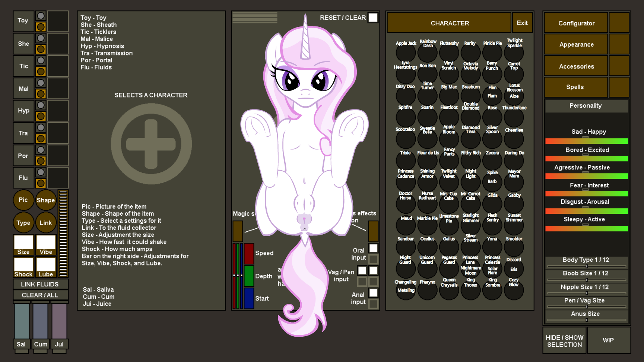Select the Zecora character circle
This screenshot has height=362, width=644.
pyautogui.click(x=492, y=161)
